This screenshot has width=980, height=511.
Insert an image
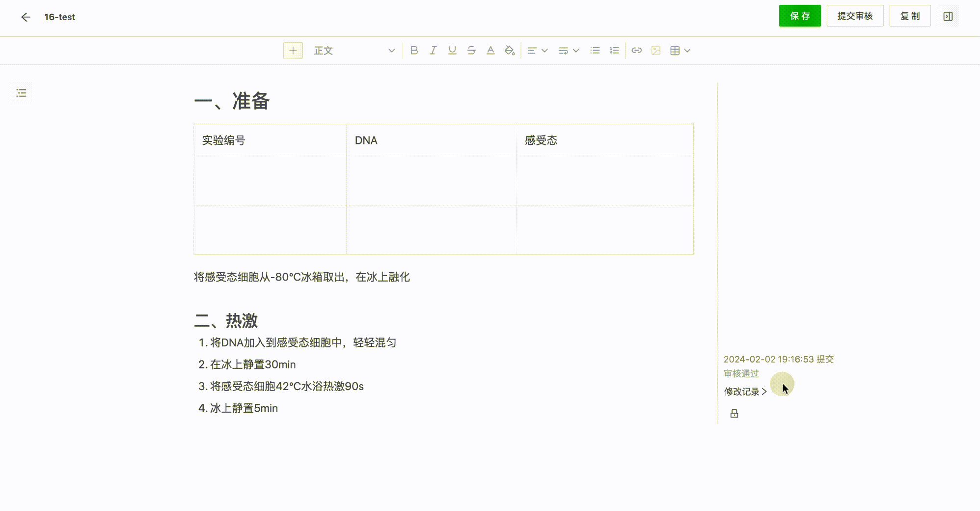pos(656,51)
